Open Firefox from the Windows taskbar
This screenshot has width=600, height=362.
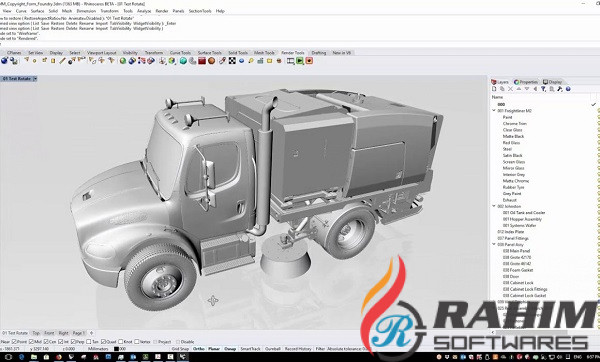pyautogui.click(x=59, y=357)
